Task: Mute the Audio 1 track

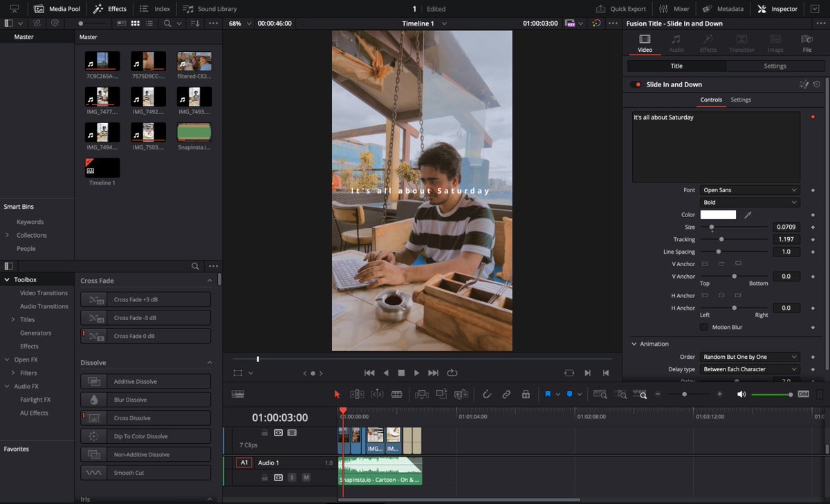Action: coord(306,478)
